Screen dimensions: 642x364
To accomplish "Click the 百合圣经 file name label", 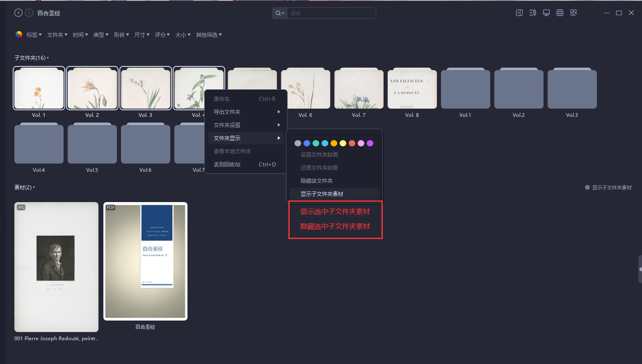I will pos(145,327).
